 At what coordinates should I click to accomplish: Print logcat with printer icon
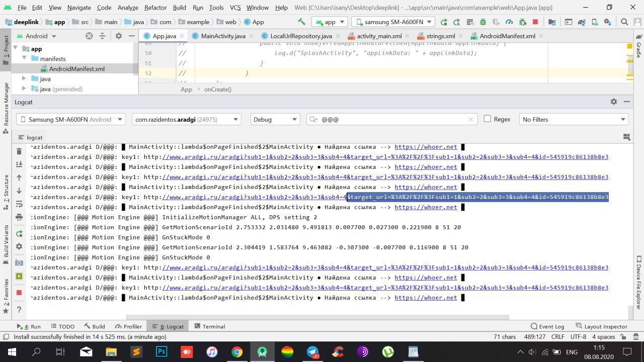tap(19, 217)
